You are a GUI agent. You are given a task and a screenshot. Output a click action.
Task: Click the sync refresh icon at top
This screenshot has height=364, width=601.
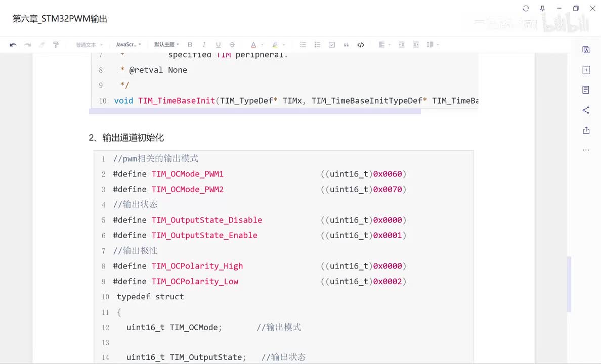(x=526, y=9)
